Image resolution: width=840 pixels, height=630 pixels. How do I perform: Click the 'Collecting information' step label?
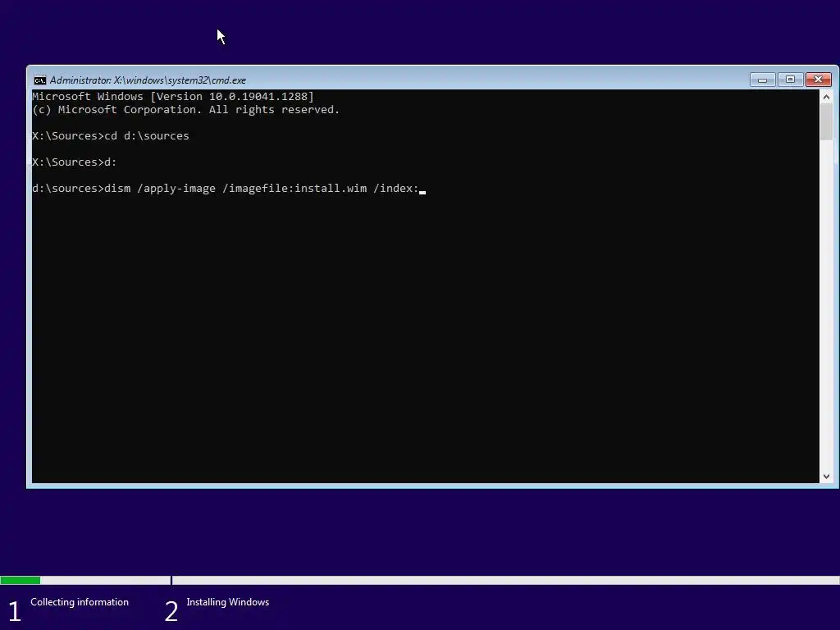80,602
